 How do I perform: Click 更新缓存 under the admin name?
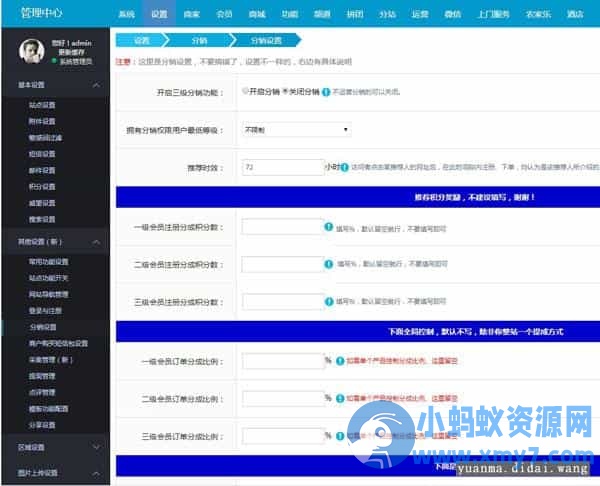(72, 52)
